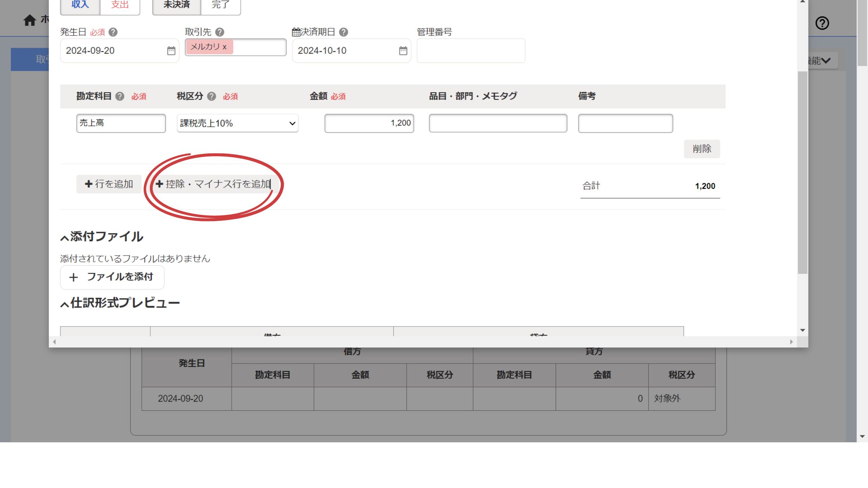Screen dimensions: 868x488
Task: Open the help circle icon top right
Action: pyautogui.click(x=822, y=23)
